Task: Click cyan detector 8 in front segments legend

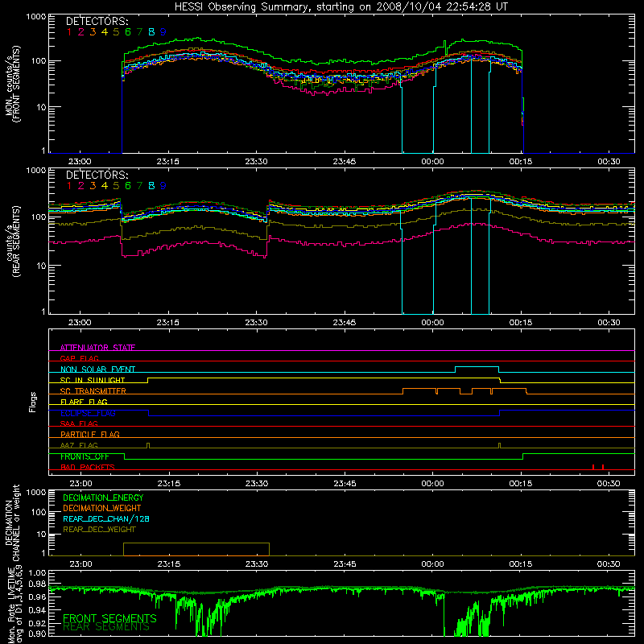Action: click(151, 31)
